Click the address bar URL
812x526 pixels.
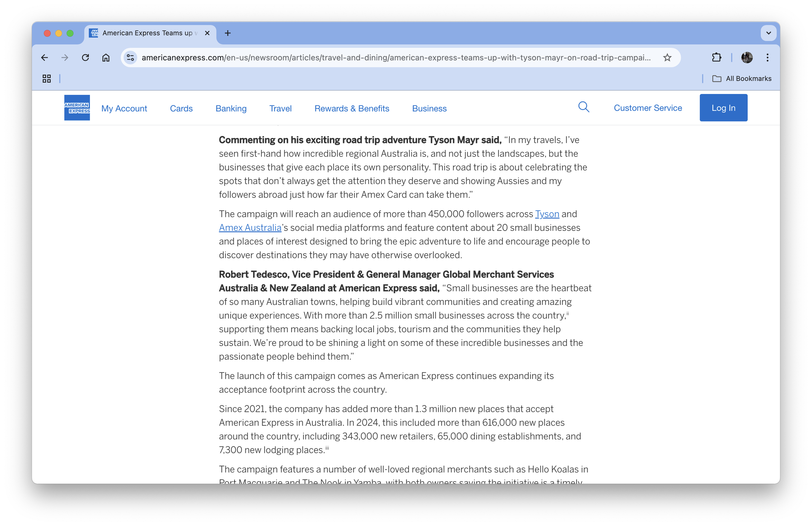396,58
